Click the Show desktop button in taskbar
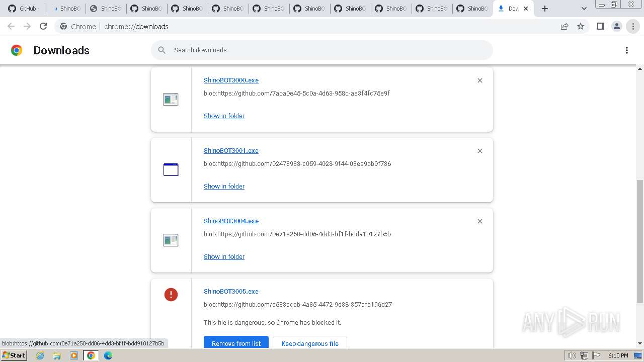 [638, 355]
